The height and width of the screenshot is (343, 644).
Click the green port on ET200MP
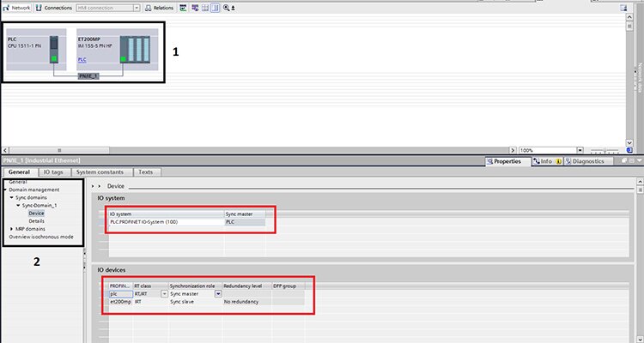(123, 59)
